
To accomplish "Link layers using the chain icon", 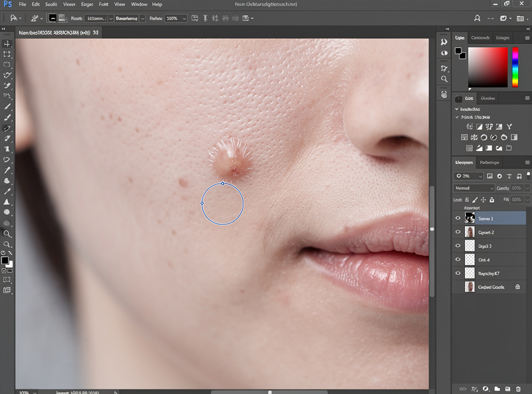I will point(463,389).
